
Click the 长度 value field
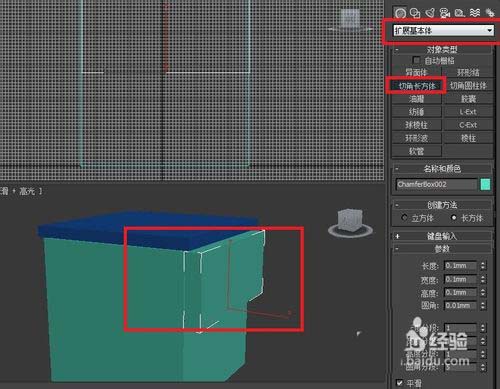[x=460, y=266]
